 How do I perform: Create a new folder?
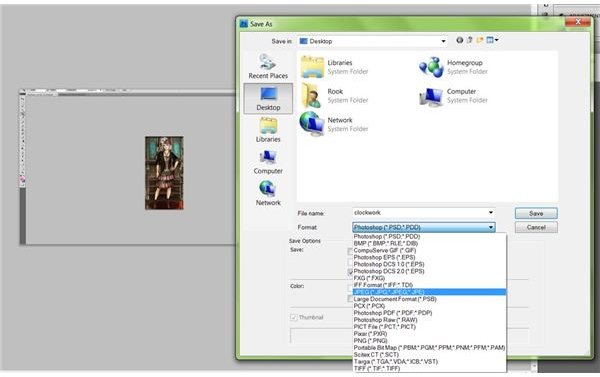click(x=479, y=40)
